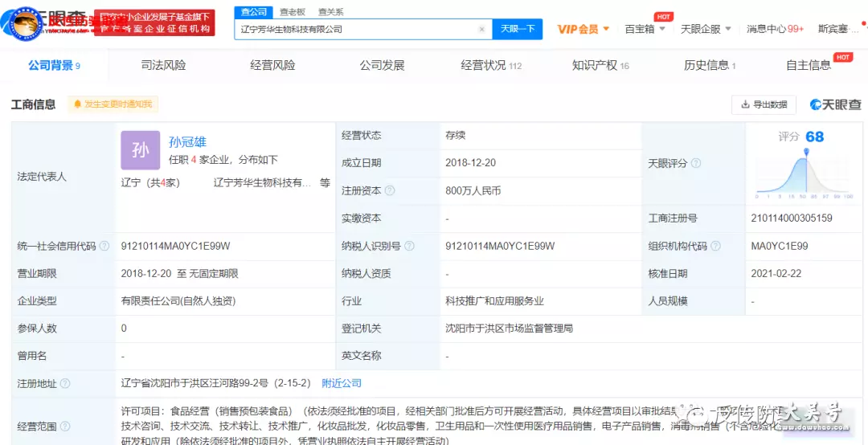Click credit code 91210114MA0YC1E99W under 统一社会信用代码
The width and height of the screenshot is (868, 445).
pos(175,247)
